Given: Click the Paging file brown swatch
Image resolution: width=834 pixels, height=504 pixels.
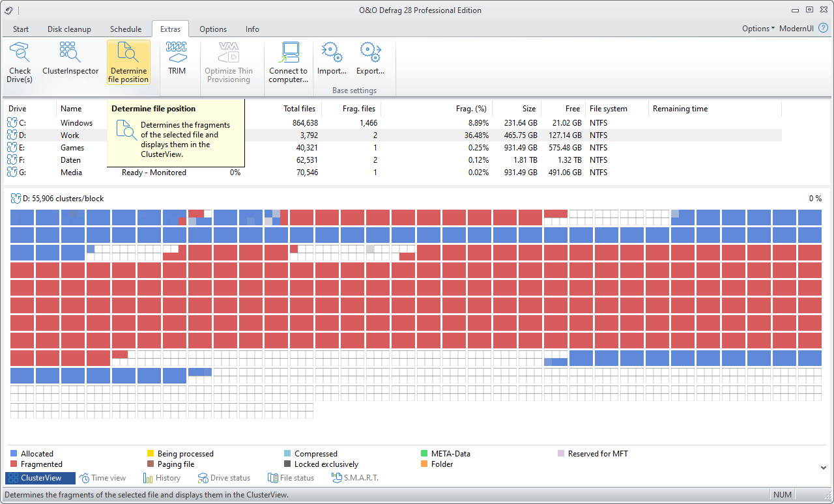Looking at the screenshot, I should (151, 464).
